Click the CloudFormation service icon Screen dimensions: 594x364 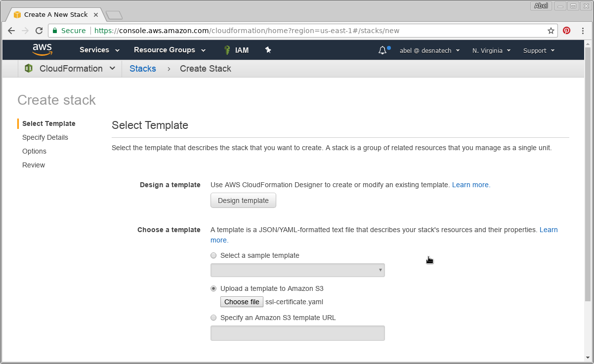click(x=29, y=69)
